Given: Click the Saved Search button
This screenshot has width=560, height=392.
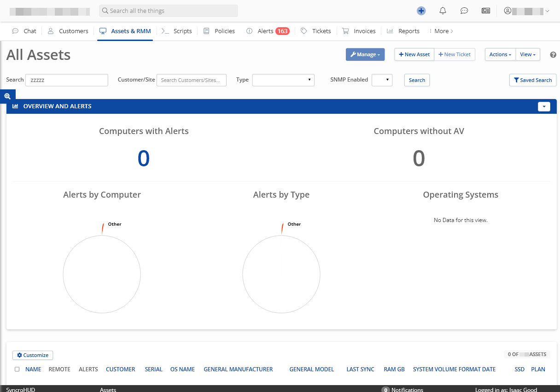Looking at the screenshot, I should [x=533, y=80].
